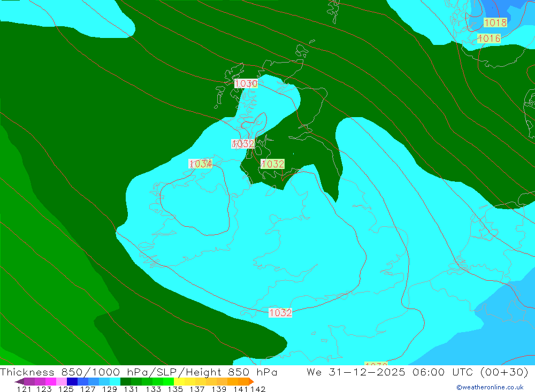Click the chart title 'Thickness 850/1000 hPa/SLP/Height 850 hPa'
The width and height of the screenshot is (535, 392).
[x=139, y=372]
